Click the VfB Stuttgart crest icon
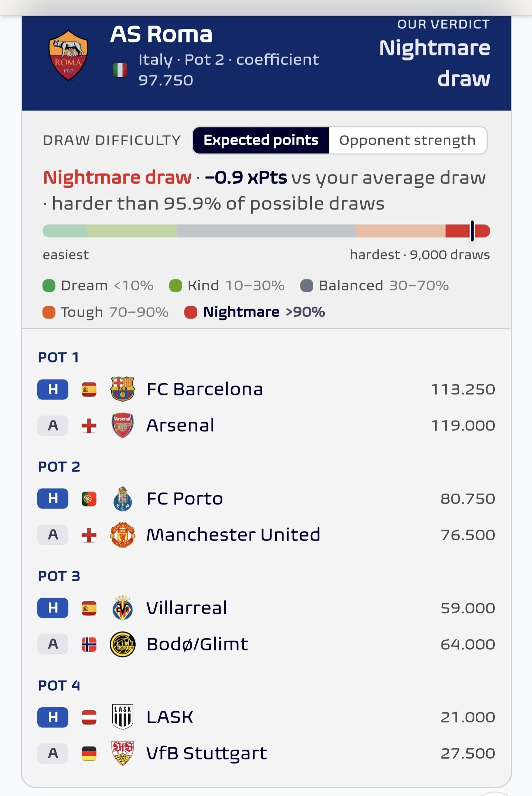This screenshot has width=532, height=796. [122, 753]
